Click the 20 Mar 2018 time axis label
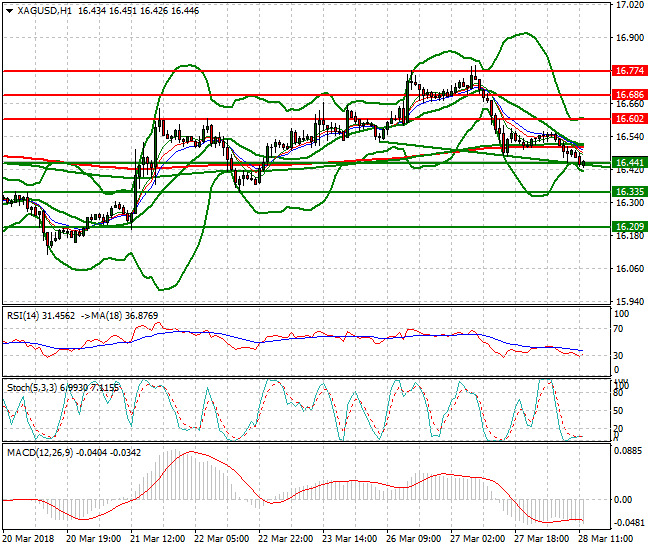This screenshot has height=550, width=650. 28,539
